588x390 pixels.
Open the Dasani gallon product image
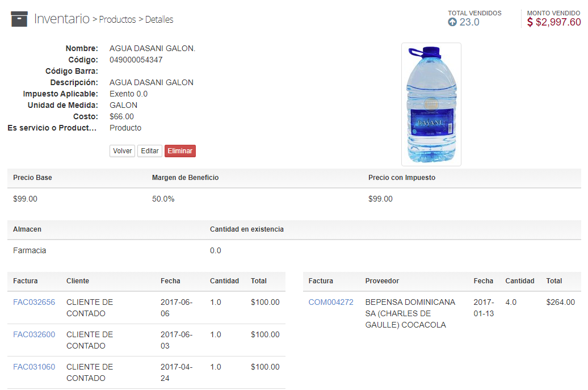431,104
